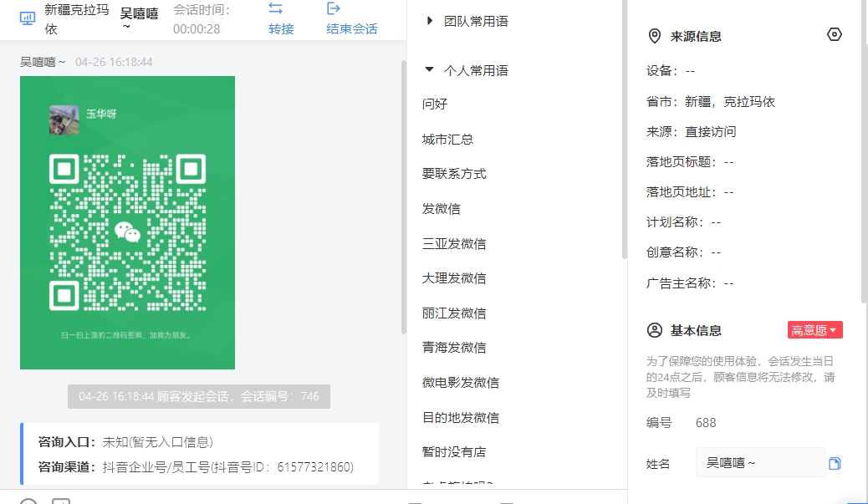Viewport: 868px width, 504px height.
Task: Click the 创意名称 row
Action: coord(683,252)
